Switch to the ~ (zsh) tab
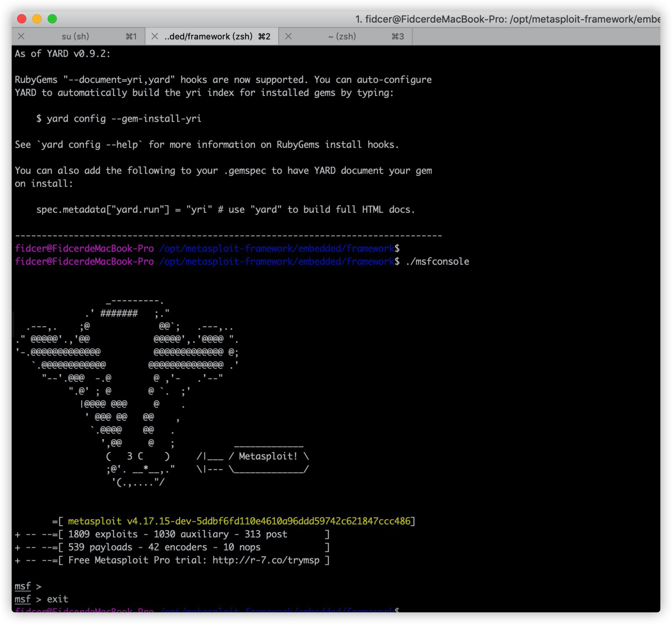Image resolution: width=672 pixels, height=624 pixels. click(x=342, y=37)
